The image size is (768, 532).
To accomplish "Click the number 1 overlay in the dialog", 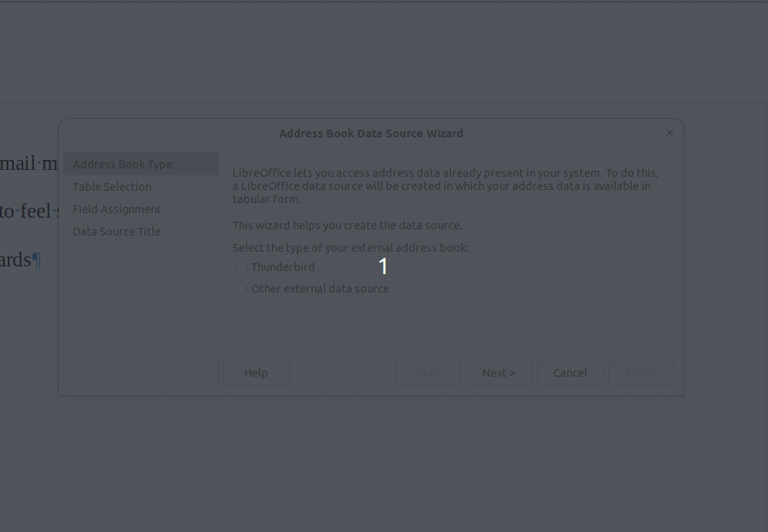I will [382, 266].
